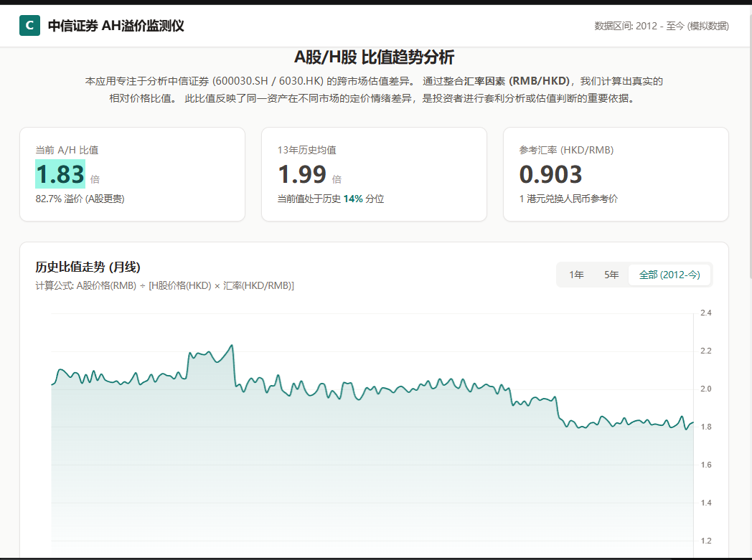Click the 2.4 label on y-axis
Image resolution: width=752 pixels, height=560 pixels.
(x=706, y=313)
